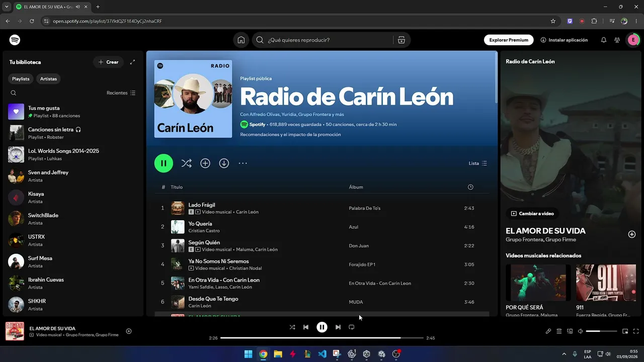Open Surf Mesa artist in library
The image size is (644, 362).
[73, 262]
